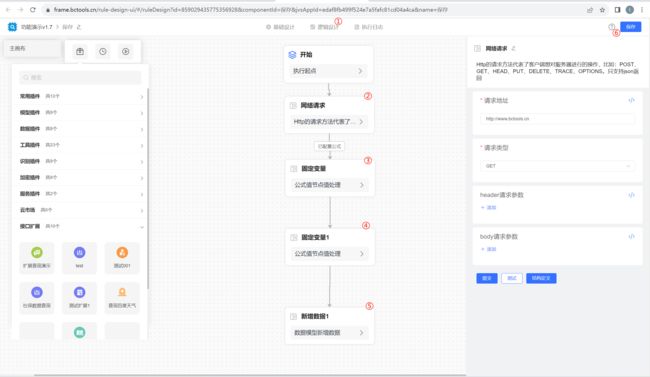Open 公式值节点值处理 row on 固定变量1 node
The image size is (650, 377).
[330, 253]
